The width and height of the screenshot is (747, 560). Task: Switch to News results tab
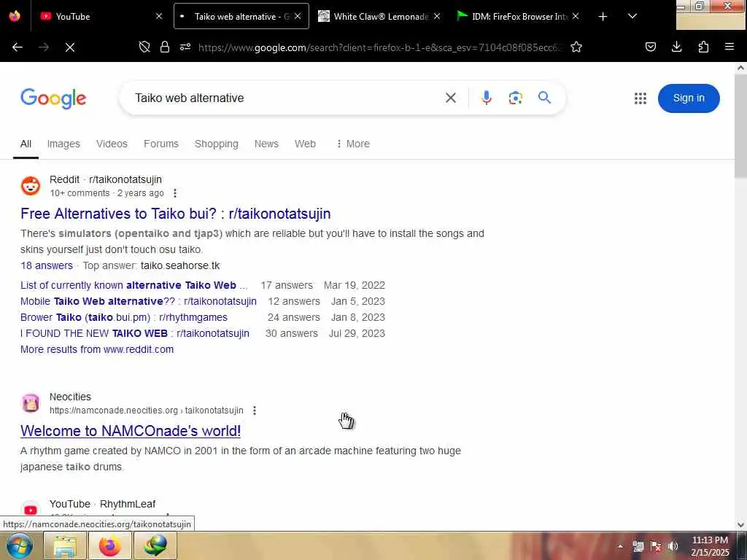(266, 144)
